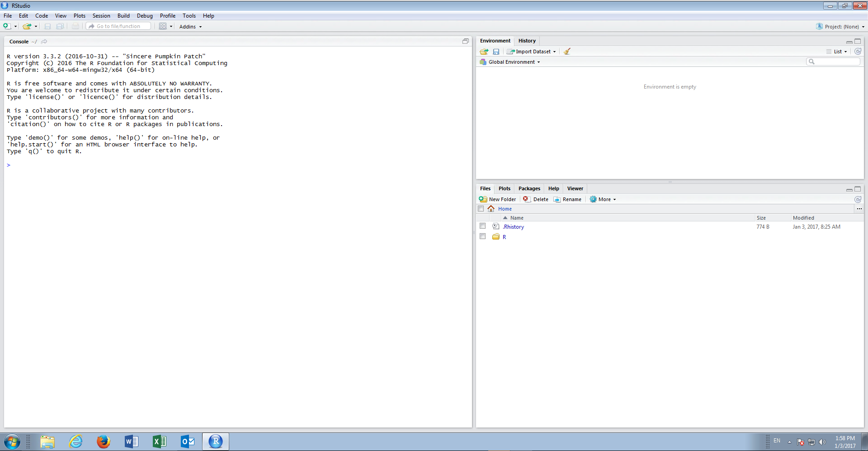868x451 pixels.
Task: Open the Project (None) dropdown
Action: click(x=840, y=27)
